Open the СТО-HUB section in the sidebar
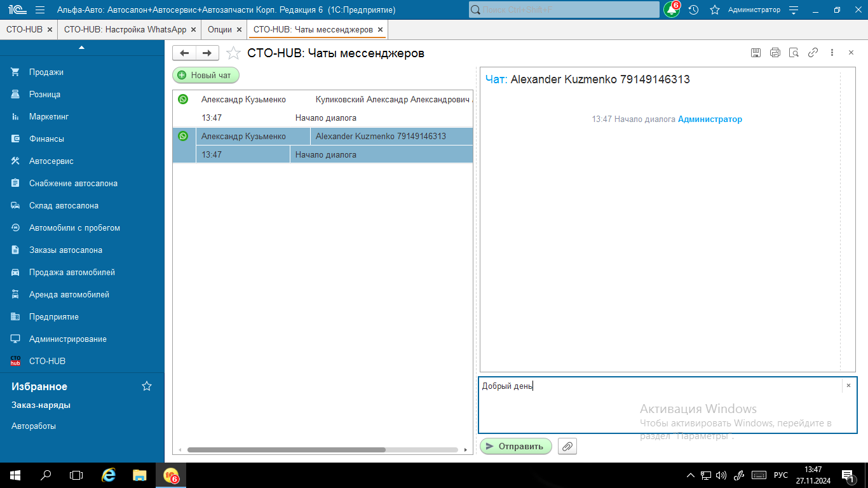868x488 pixels. (82, 362)
